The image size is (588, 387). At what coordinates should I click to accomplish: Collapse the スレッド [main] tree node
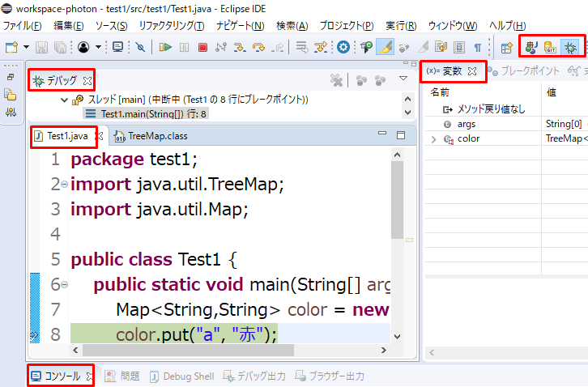pyautogui.click(x=64, y=100)
